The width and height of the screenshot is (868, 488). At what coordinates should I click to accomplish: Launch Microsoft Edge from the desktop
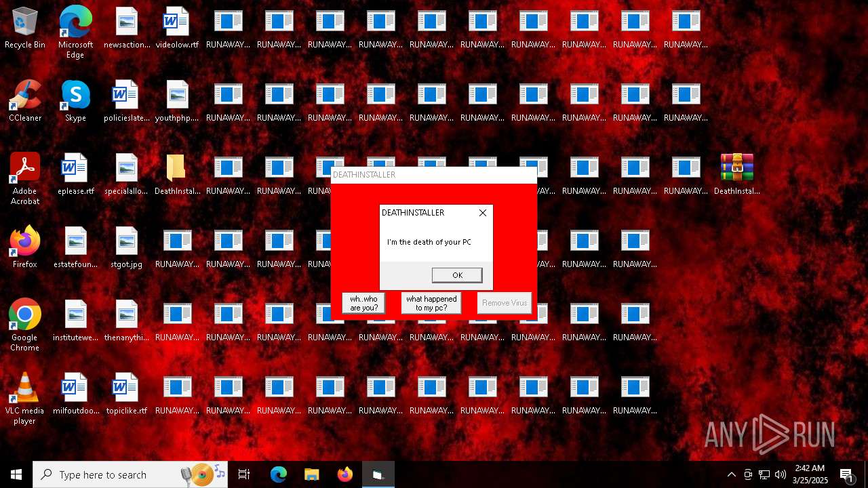(75, 33)
